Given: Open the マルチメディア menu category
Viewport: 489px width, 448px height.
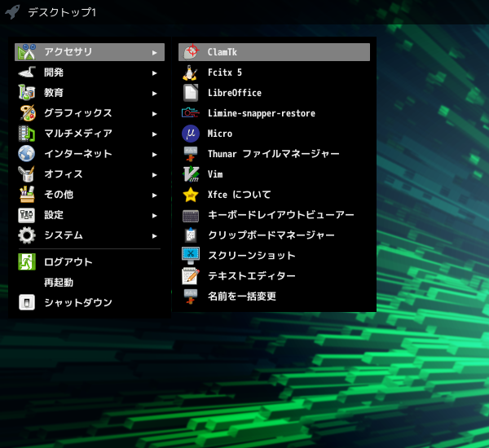Looking at the screenshot, I should 90,134.
